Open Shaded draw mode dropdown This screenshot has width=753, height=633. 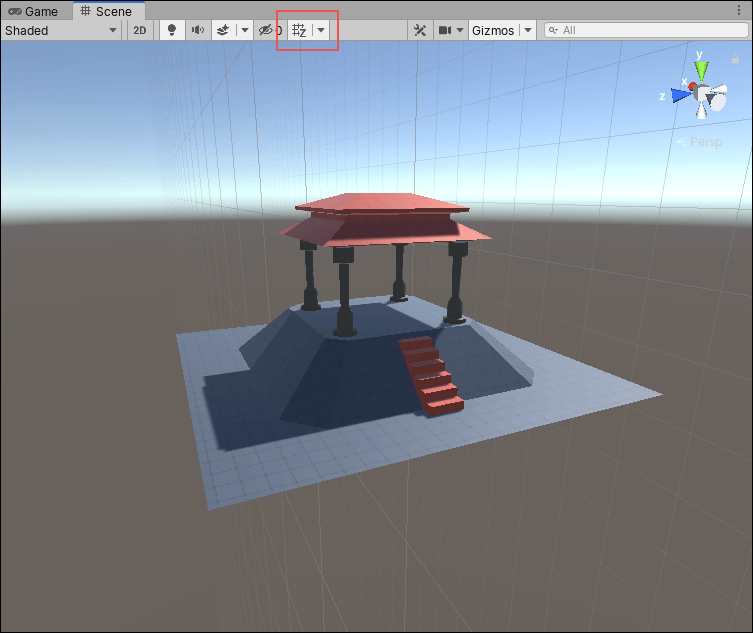[61, 30]
